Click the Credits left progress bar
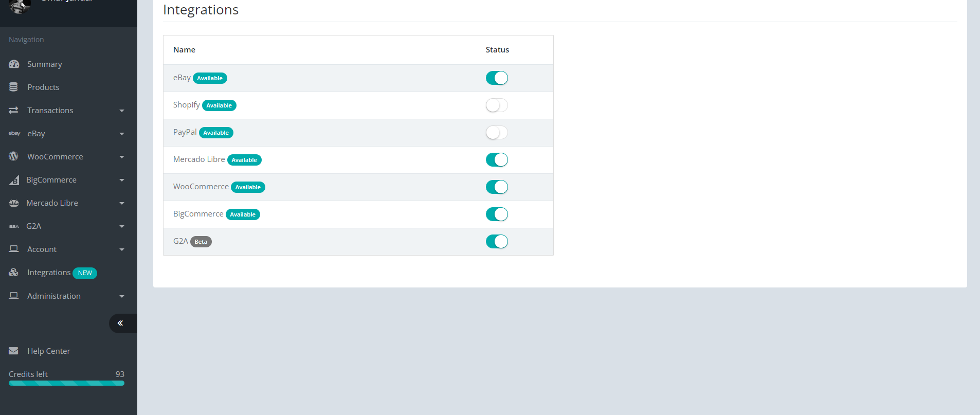The width and height of the screenshot is (980, 415). [x=66, y=383]
